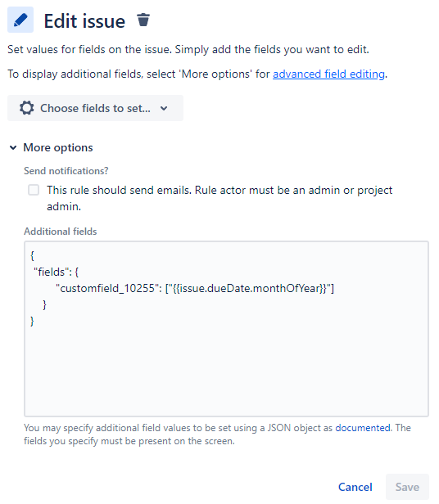
Task: Open the advanced field editing link
Action: coord(328,74)
